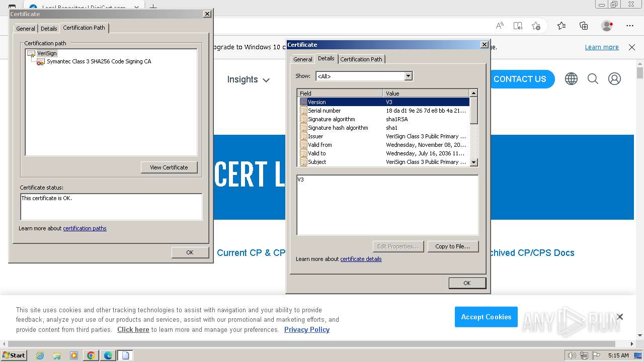Follow the Click here cookie preferences link
The height and width of the screenshot is (362, 644).
(133, 330)
